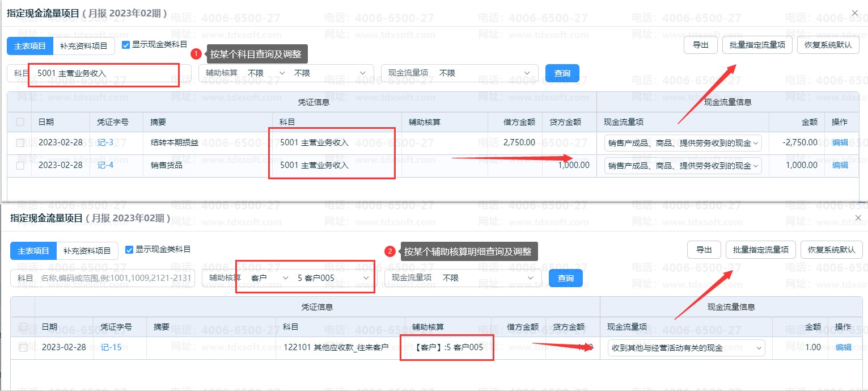868x391 pixels.
Task: Select all rows via upper table header checkbox
Action: pos(20,122)
